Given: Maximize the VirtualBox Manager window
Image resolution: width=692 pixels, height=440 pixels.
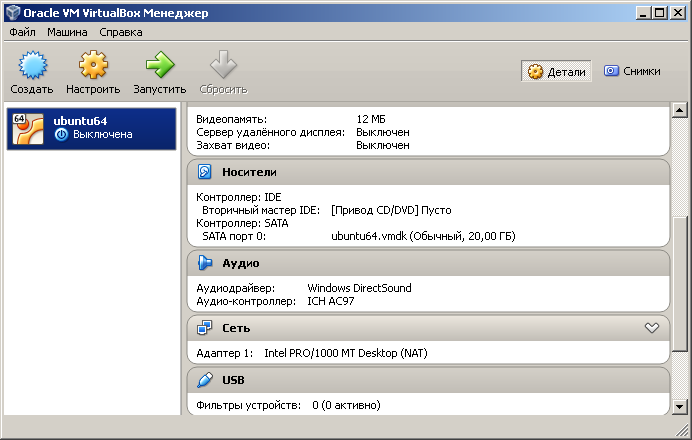Looking at the screenshot, I should 660,12.
